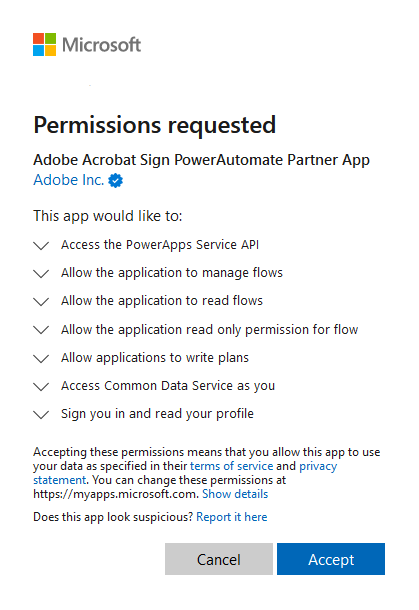
Task: Click 'Allow the application to manage flows' text
Action: [172, 273]
